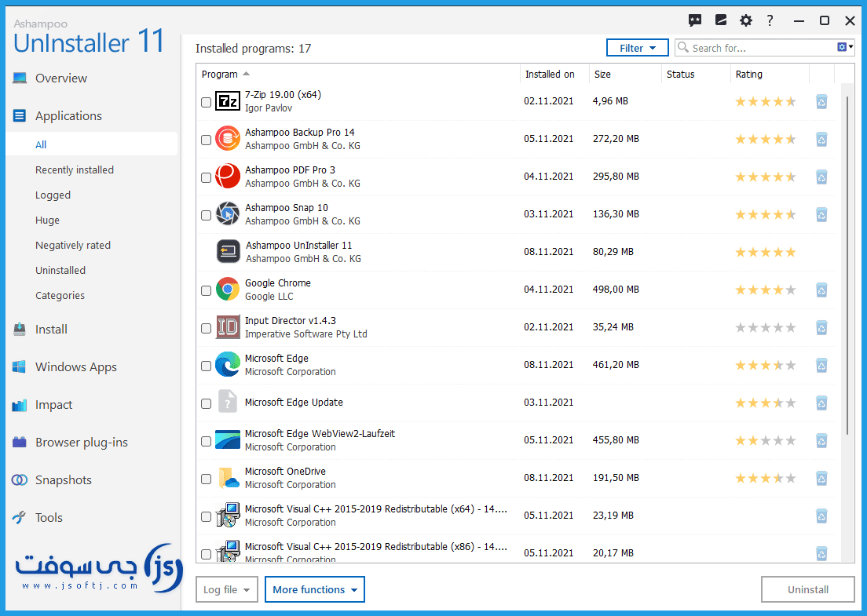Open settings gear icon

coord(746,20)
